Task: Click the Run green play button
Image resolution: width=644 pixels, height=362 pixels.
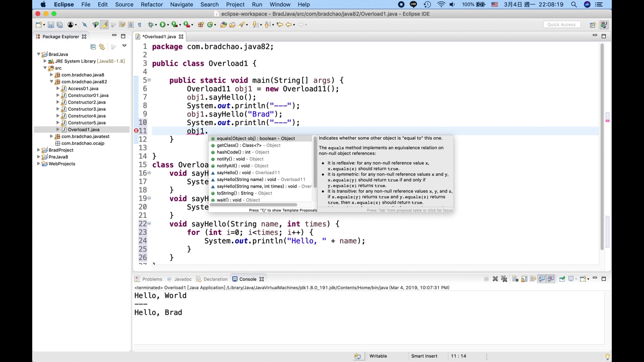Action: click(163, 24)
